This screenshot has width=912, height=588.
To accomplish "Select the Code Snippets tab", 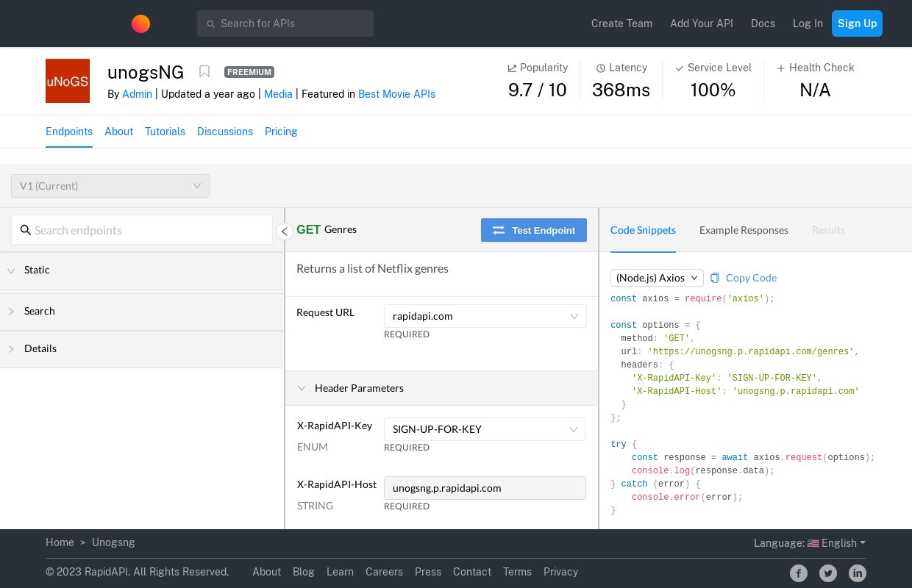I will click(x=643, y=230).
